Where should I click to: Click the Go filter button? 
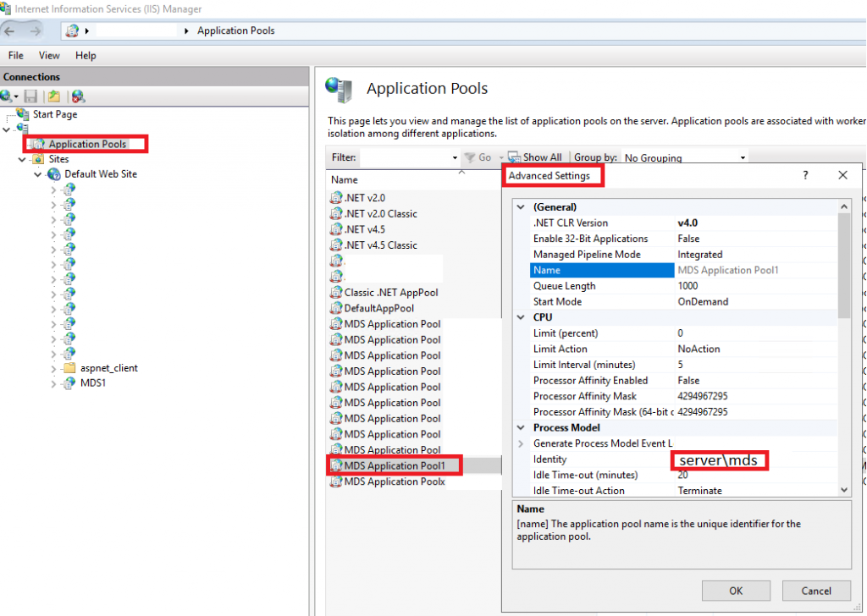[478, 157]
